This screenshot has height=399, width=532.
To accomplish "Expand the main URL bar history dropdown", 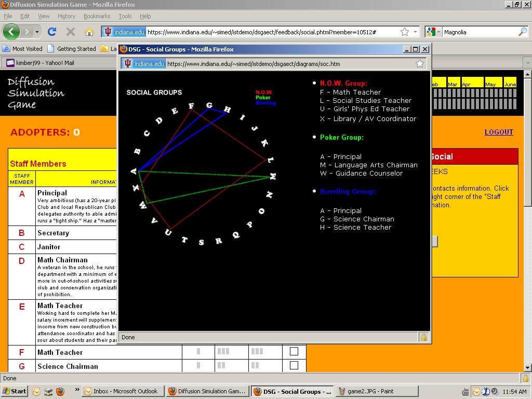I will tap(415, 32).
